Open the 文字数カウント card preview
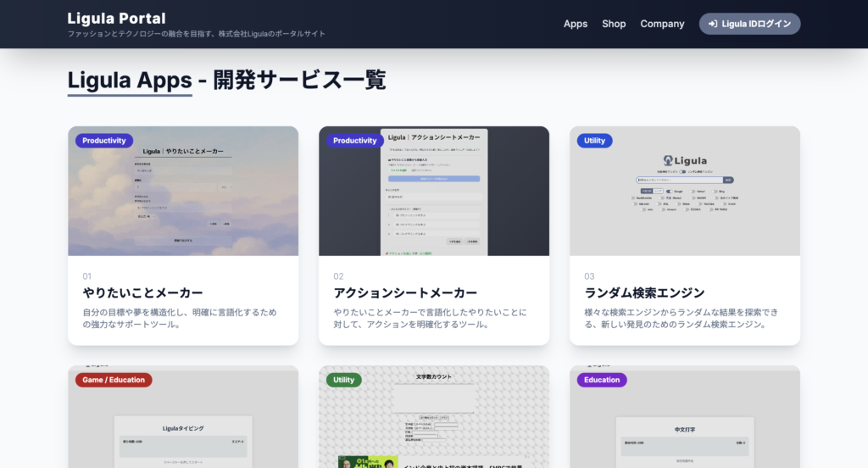 pos(434,424)
